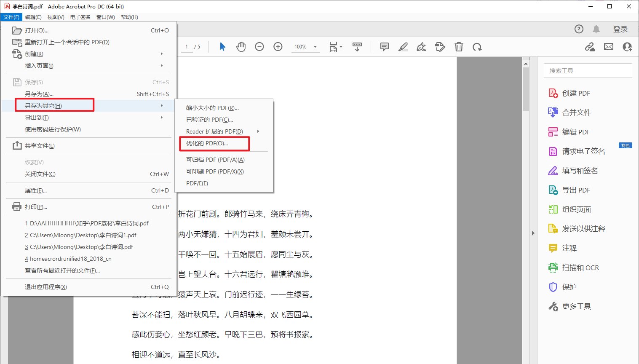Click the page number input field
This screenshot has width=639, height=364.
click(186, 47)
